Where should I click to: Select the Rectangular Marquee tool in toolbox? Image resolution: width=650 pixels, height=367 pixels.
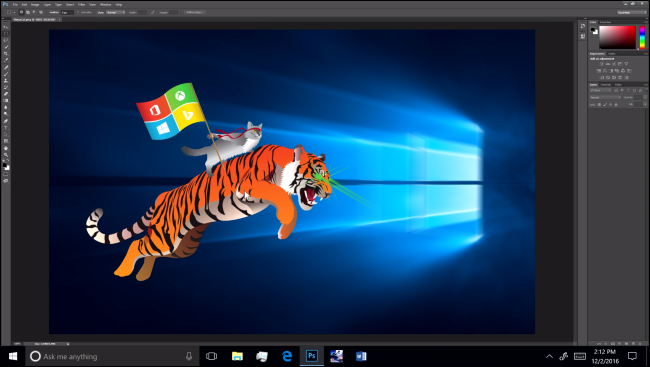(6, 34)
